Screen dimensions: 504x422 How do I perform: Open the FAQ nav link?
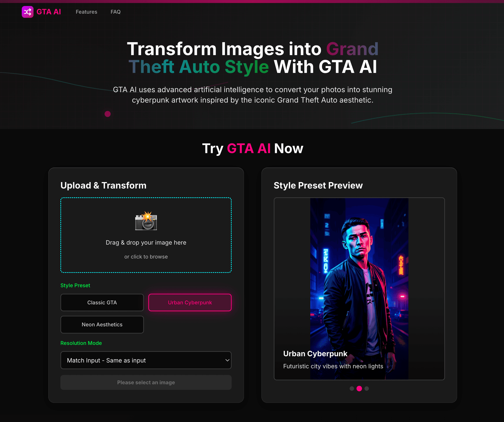coord(115,12)
